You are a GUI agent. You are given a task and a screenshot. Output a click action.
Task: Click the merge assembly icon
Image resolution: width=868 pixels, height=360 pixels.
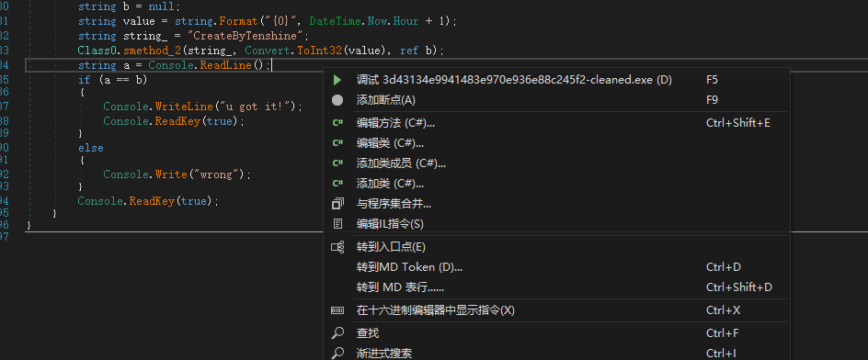[x=337, y=204]
